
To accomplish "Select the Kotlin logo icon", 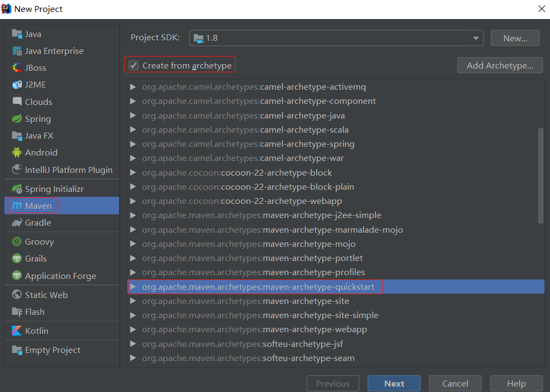I will [x=16, y=331].
